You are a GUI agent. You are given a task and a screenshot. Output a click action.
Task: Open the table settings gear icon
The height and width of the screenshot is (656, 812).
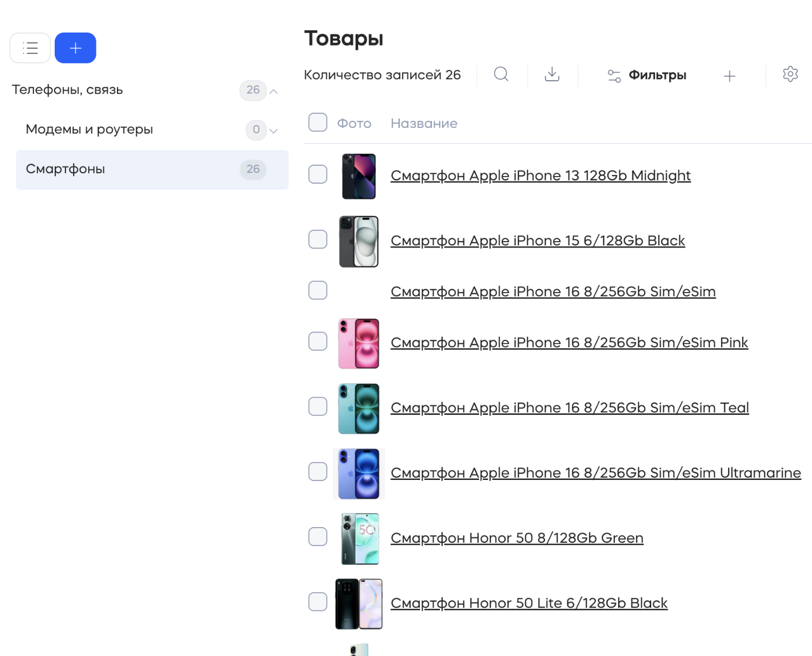[x=790, y=74]
